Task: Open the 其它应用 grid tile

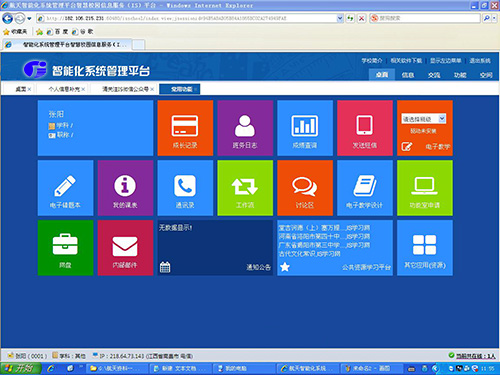Action: tap(425, 248)
